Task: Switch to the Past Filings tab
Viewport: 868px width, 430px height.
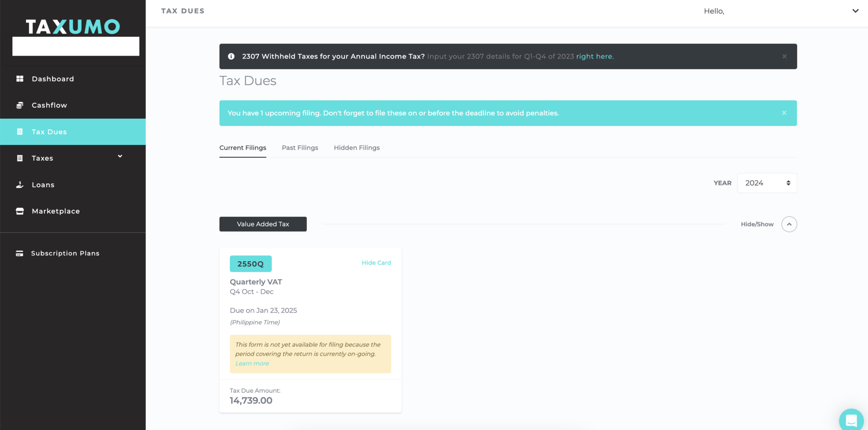Action: click(300, 148)
